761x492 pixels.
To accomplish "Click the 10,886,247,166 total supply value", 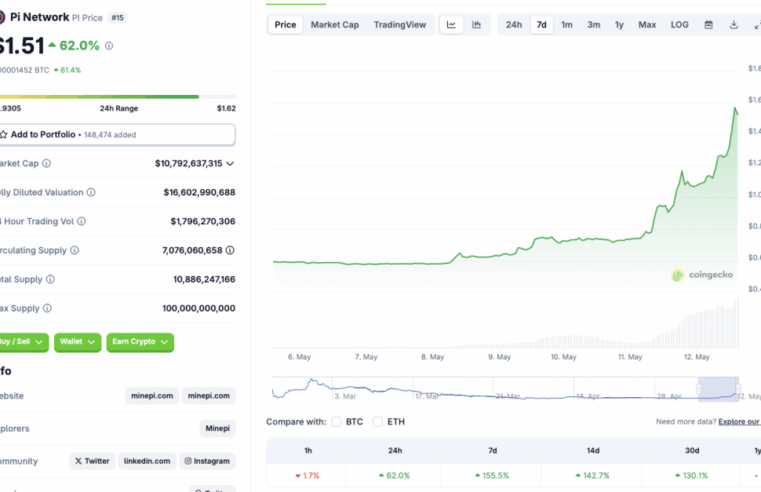I will 204,279.
